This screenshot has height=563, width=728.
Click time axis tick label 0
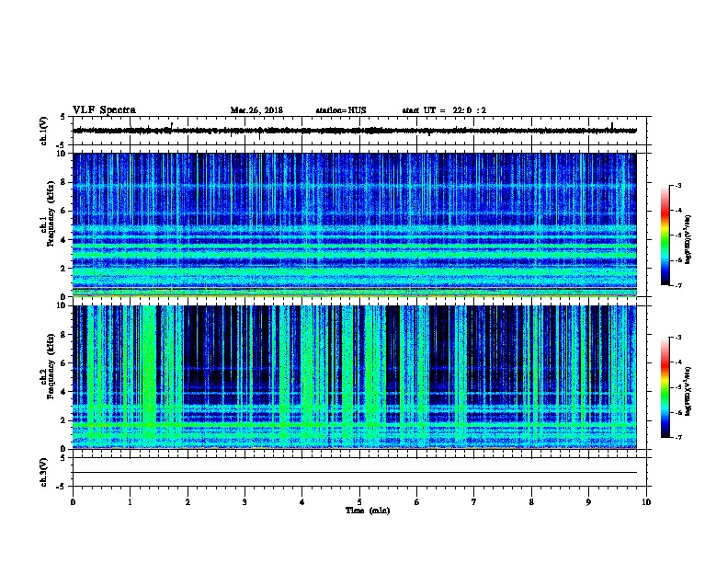[73, 502]
